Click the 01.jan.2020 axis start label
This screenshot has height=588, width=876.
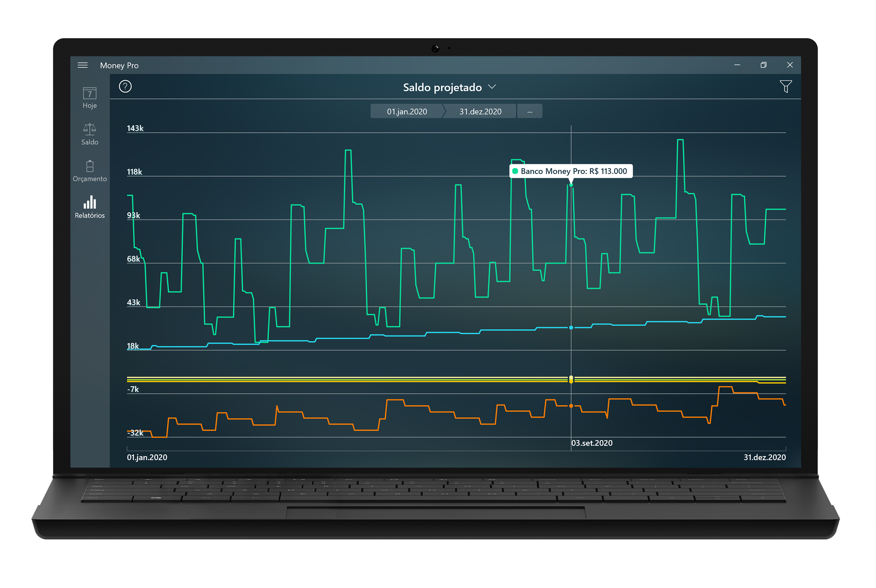point(147,457)
